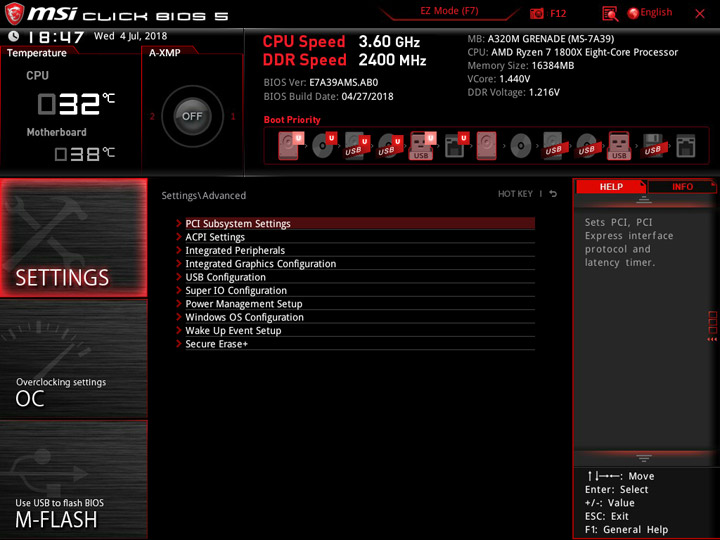Viewport: 720px width, 540px height.
Task: Click the VCore 1.440V value
Action: [x=515, y=79]
